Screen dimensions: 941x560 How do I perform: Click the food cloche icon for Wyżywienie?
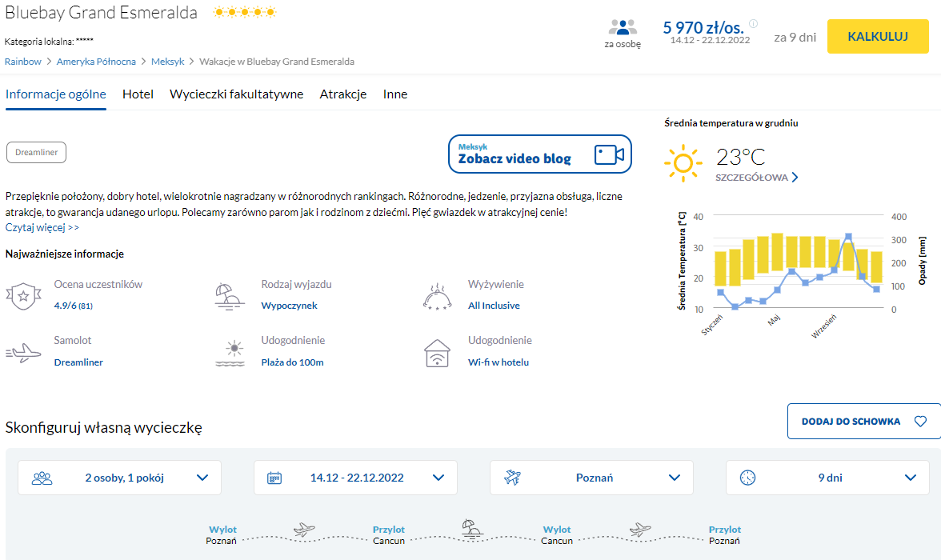tap(437, 297)
